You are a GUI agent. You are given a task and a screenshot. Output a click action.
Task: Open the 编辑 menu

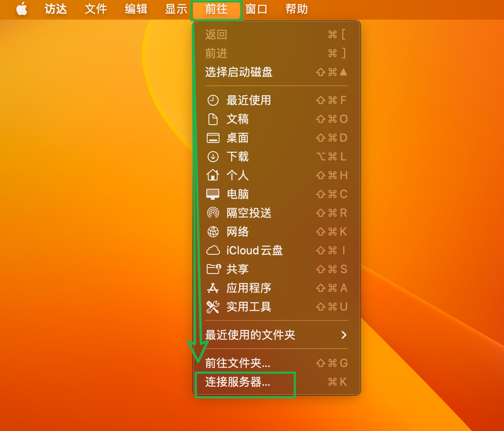click(136, 9)
